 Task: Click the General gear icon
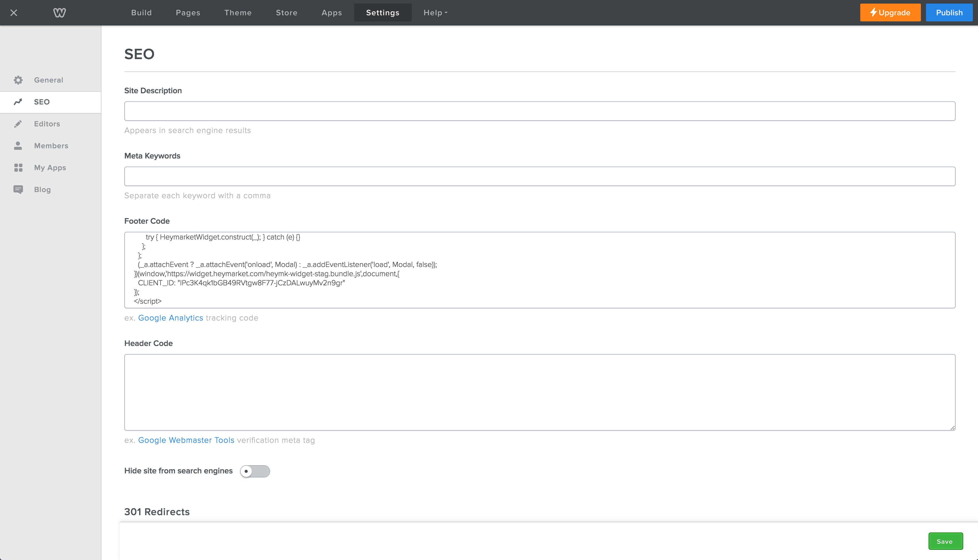(18, 80)
